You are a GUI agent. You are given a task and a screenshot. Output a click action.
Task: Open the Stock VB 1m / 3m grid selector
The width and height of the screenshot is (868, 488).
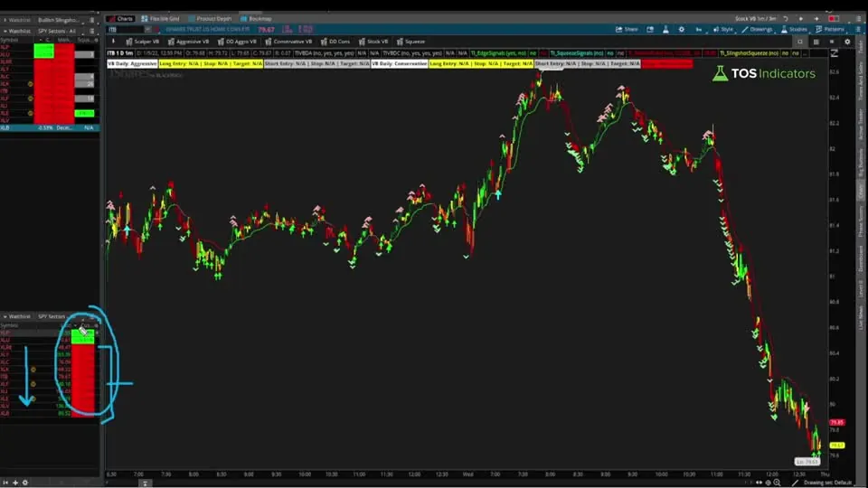pos(755,18)
